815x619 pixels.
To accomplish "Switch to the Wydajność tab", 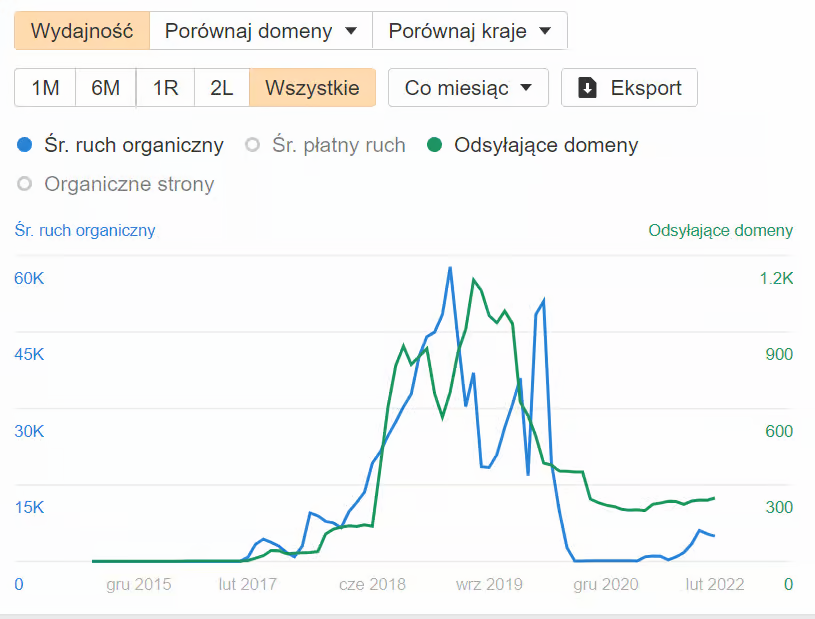I will [81, 30].
